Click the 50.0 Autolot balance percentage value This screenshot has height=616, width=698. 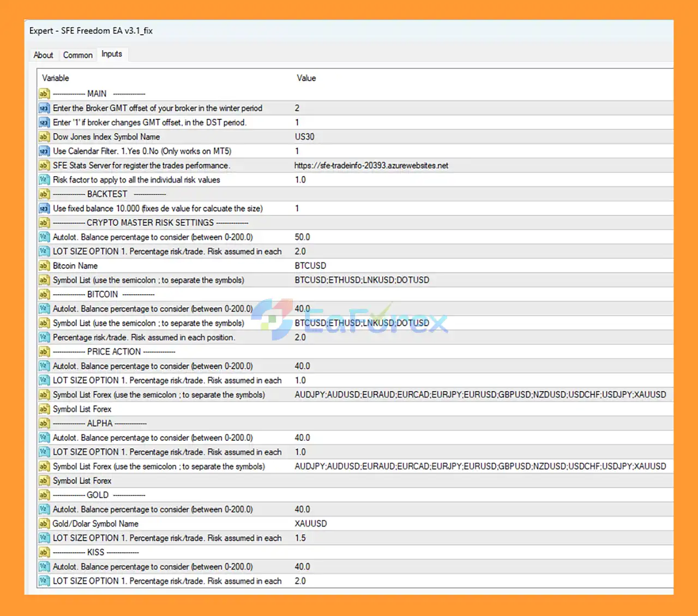302,237
